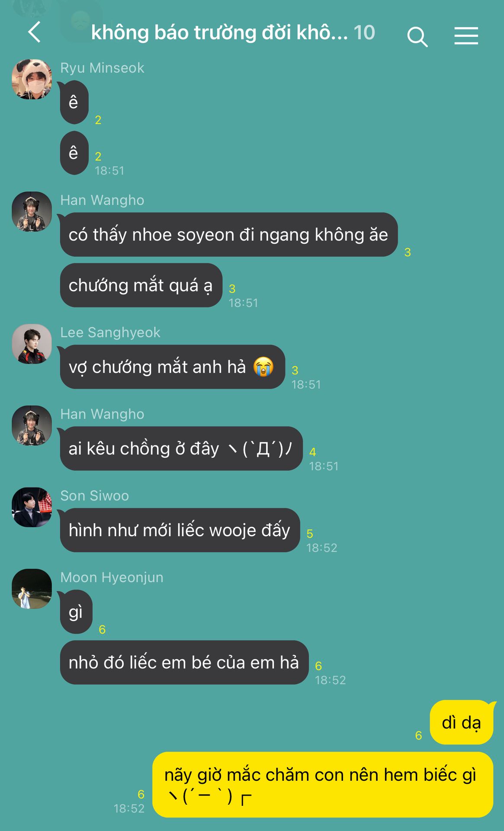Tap Son Siwoo's profile photo
The image size is (504, 831).
pyautogui.click(x=32, y=507)
